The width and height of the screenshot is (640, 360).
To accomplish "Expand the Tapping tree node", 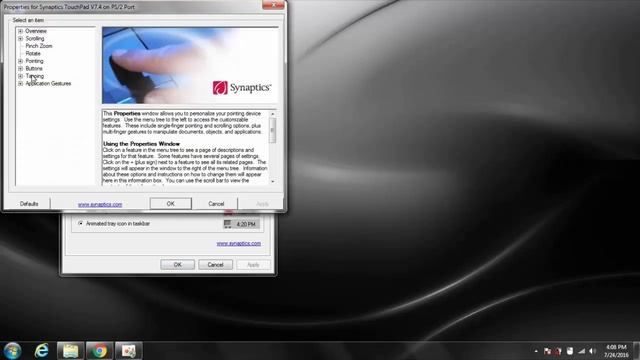I will point(20,76).
